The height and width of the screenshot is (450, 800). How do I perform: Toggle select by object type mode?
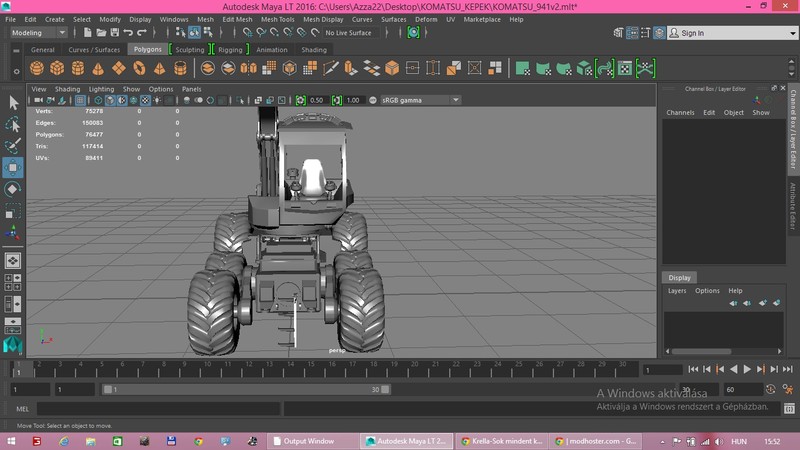coord(194,33)
